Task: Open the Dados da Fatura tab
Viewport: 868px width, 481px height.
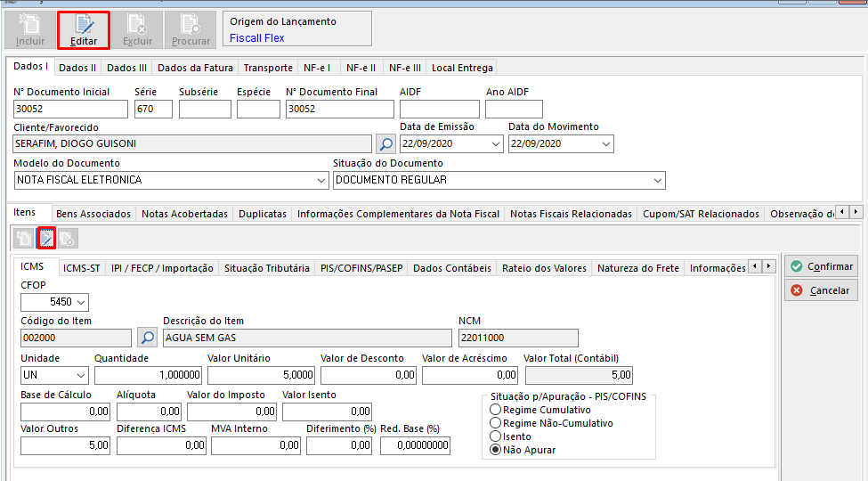Action: tap(195, 68)
